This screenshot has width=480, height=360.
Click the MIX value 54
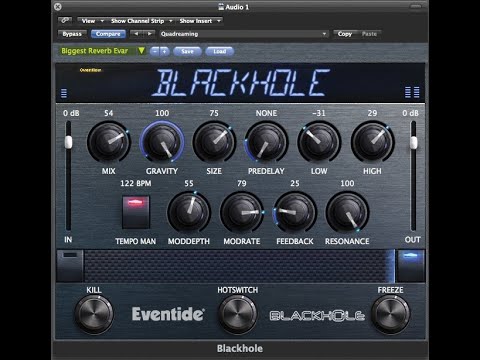pyautogui.click(x=109, y=113)
